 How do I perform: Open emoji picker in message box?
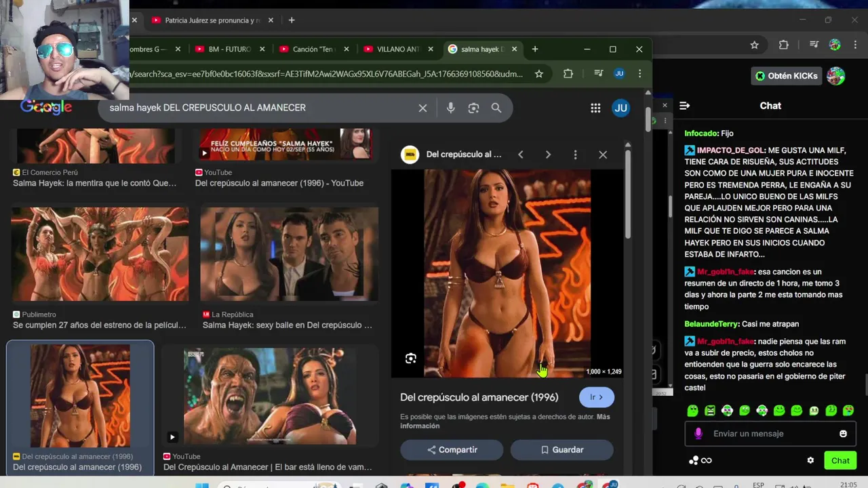pyautogui.click(x=843, y=434)
